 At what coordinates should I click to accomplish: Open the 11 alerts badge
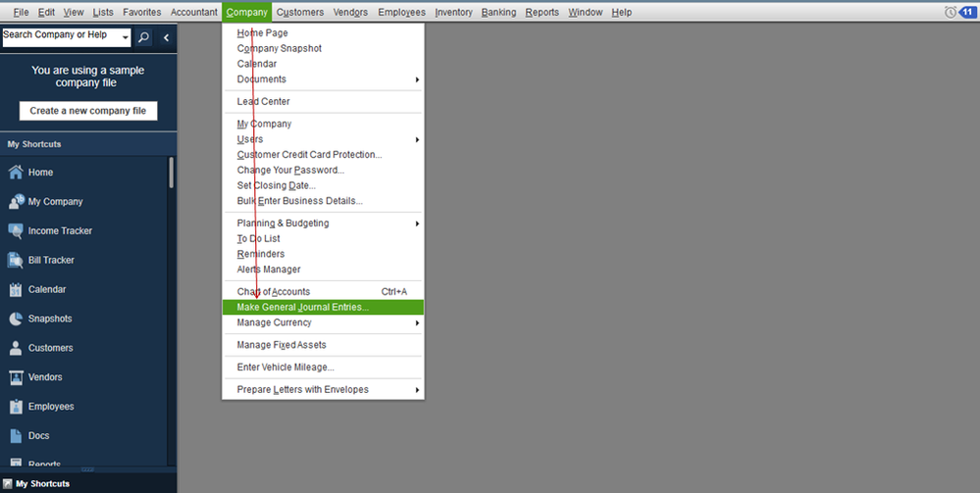[967, 12]
